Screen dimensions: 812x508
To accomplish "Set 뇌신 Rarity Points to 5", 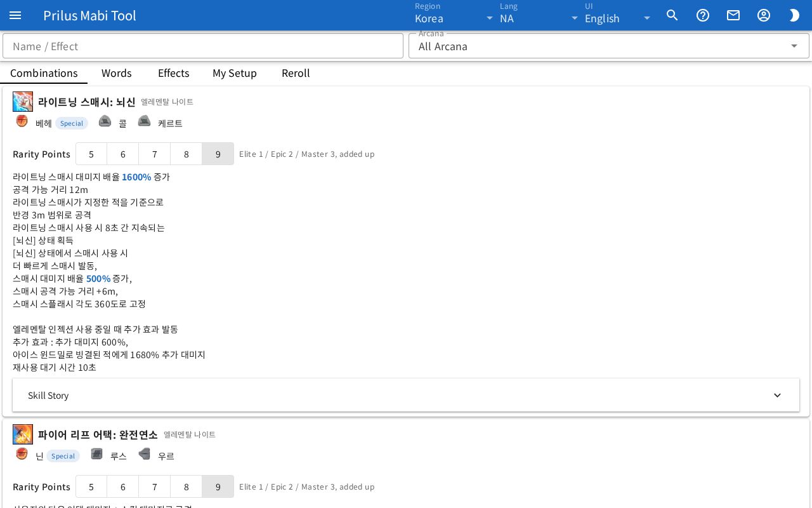I will [x=91, y=154].
